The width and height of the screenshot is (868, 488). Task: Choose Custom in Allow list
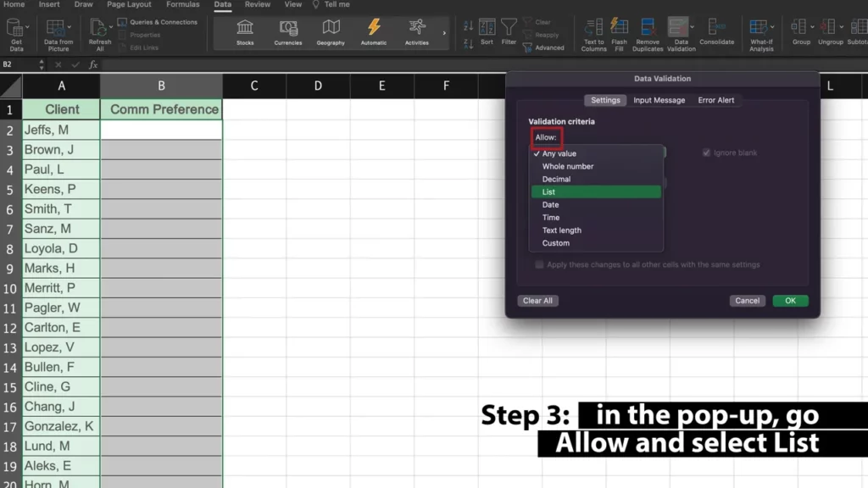coord(596,242)
